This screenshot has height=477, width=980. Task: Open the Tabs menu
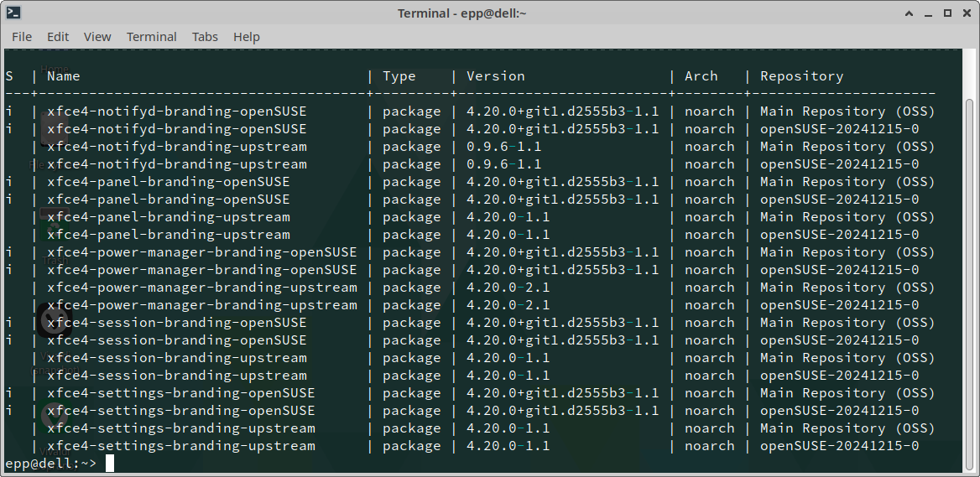[205, 37]
